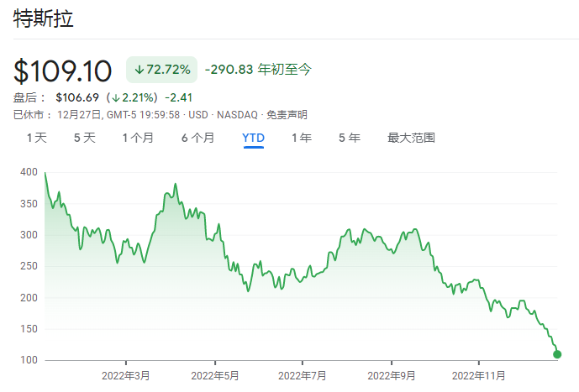Click the YTD tab
The height and width of the screenshot is (392, 579).
(x=253, y=138)
